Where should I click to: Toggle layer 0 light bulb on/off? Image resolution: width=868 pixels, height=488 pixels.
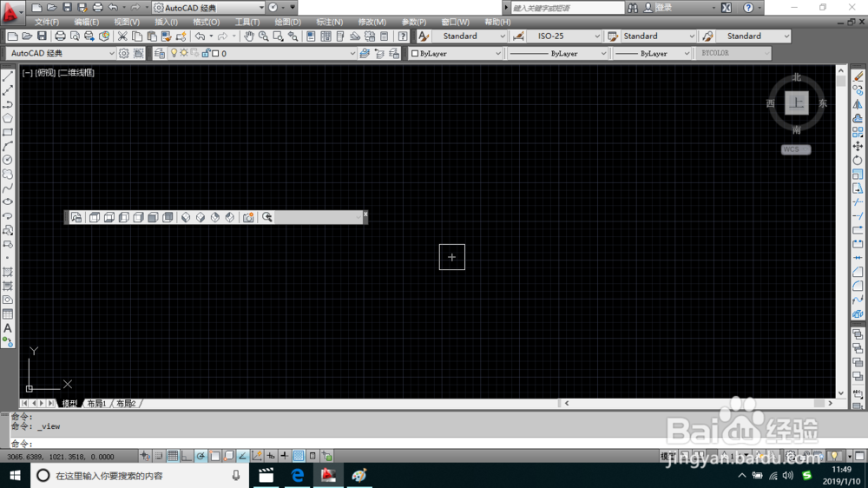pyautogui.click(x=174, y=53)
